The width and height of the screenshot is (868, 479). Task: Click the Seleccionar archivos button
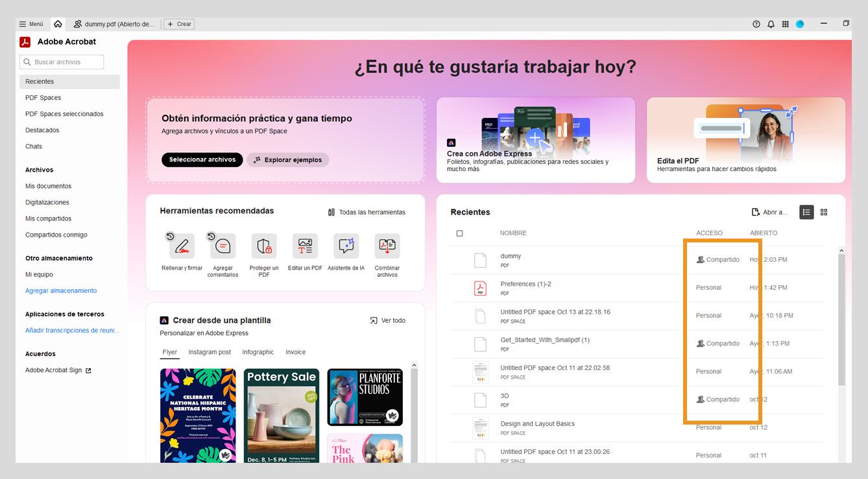[202, 159]
